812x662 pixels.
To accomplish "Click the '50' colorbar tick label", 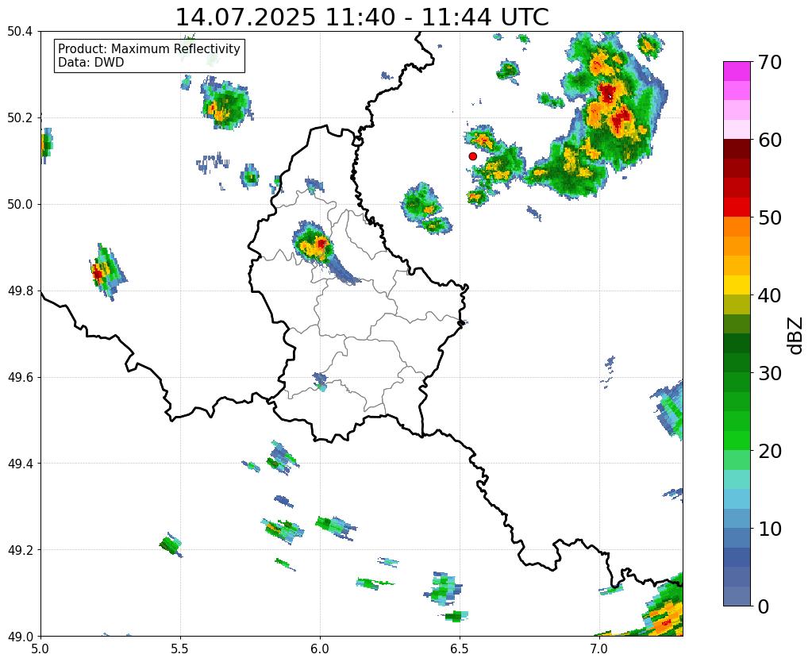I will pyautogui.click(x=769, y=217).
